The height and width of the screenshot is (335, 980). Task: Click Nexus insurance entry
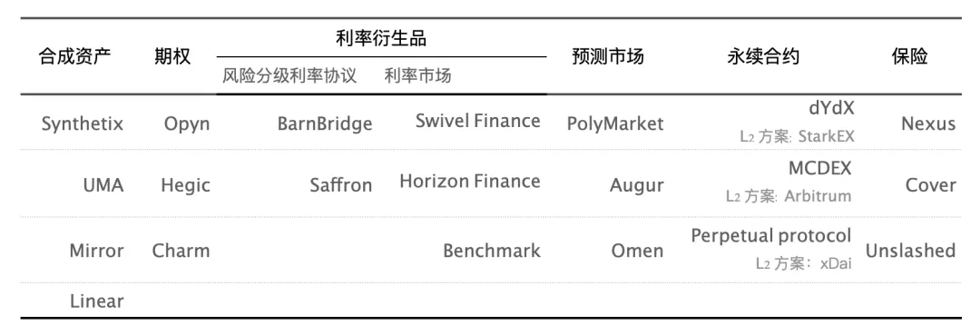pos(928,123)
